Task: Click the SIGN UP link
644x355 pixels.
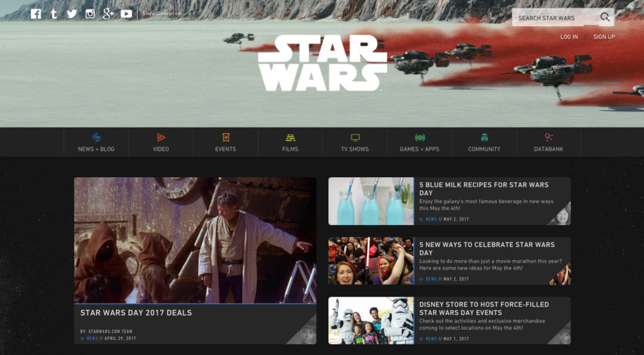Action: coord(604,37)
